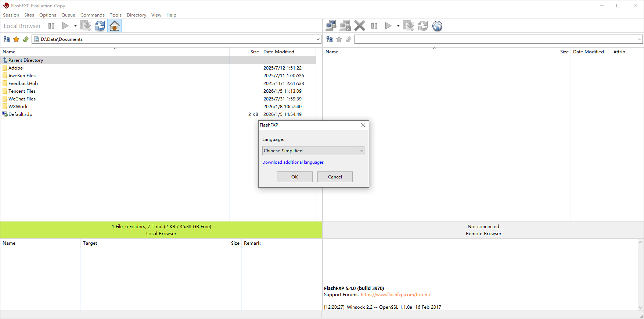Click Download additional languages link
This screenshot has width=644, height=319.
point(293,162)
